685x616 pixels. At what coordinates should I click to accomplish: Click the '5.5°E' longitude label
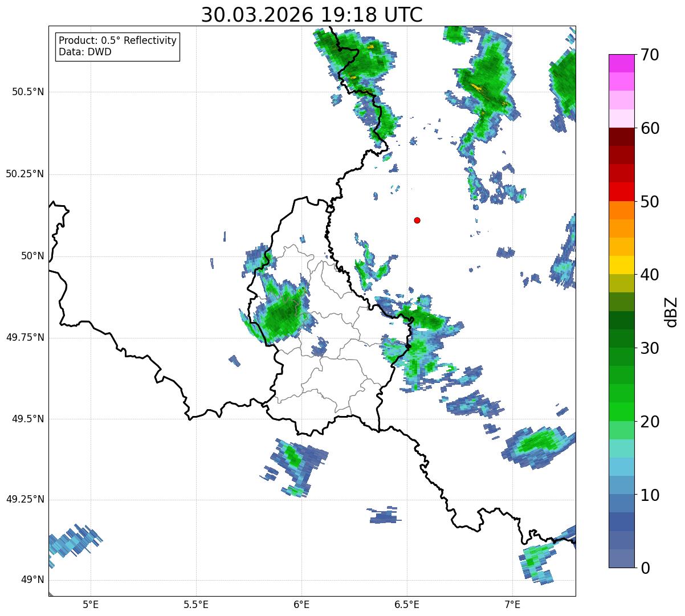196,604
